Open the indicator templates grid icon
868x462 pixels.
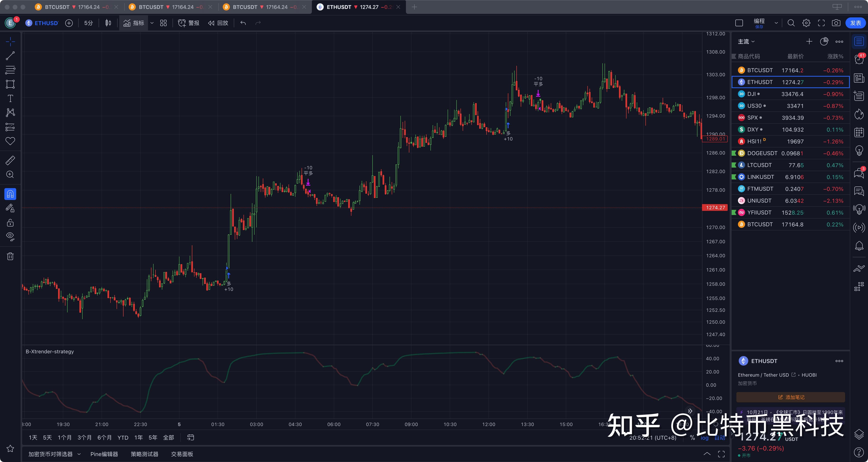click(x=163, y=23)
